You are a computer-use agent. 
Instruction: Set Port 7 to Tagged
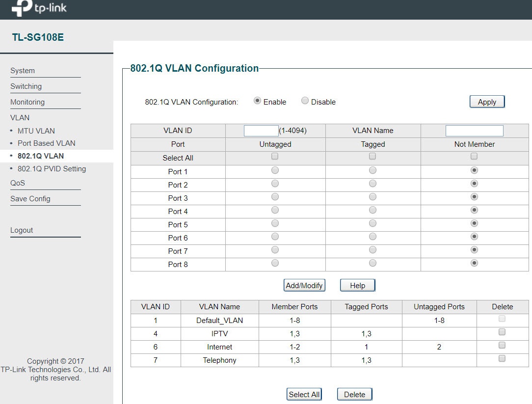point(373,249)
